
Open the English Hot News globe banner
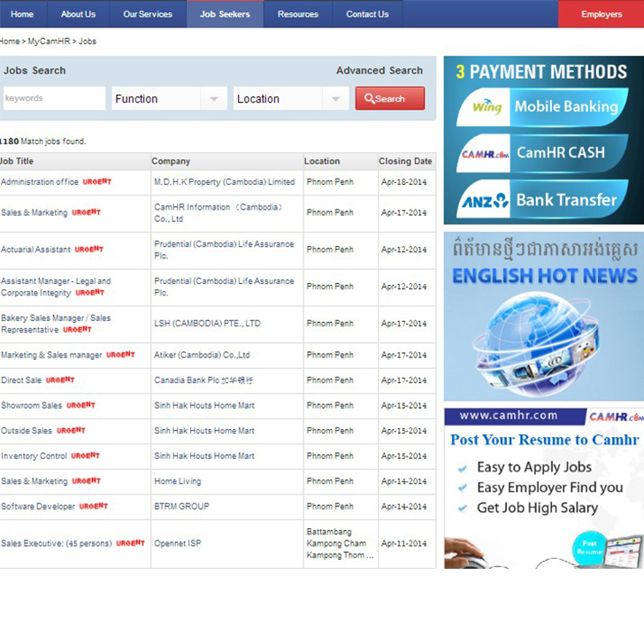click(x=543, y=317)
